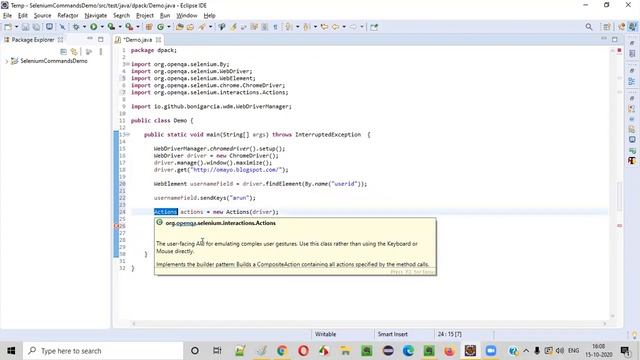Click the Last Edit Location icon
The height and width of the screenshot is (360, 640).
pos(324,27)
